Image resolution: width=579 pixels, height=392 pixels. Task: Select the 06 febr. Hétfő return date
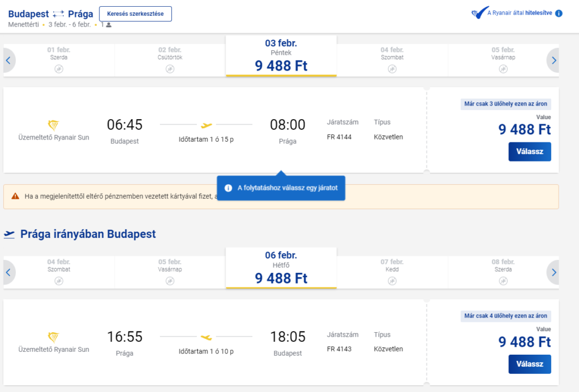[x=281, y=268]
